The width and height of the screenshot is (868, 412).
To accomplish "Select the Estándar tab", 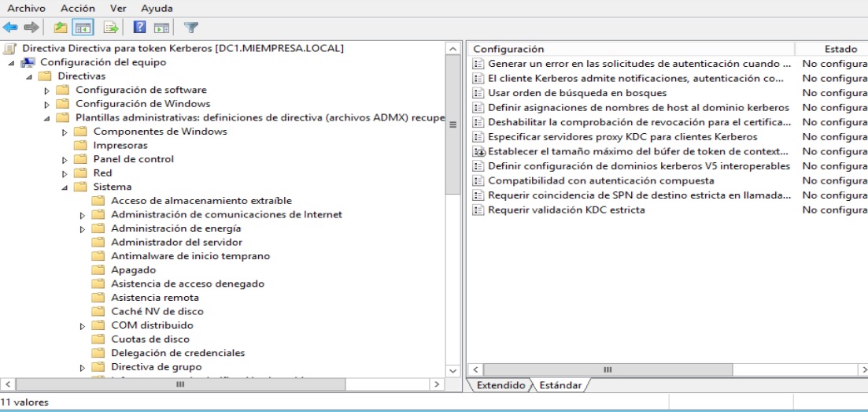I will 559,385.
